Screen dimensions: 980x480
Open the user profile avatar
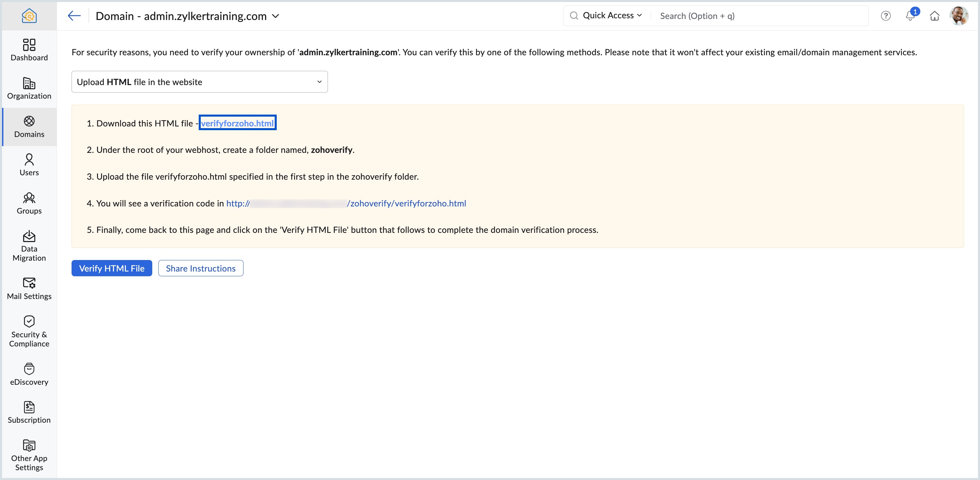(958, 16)
